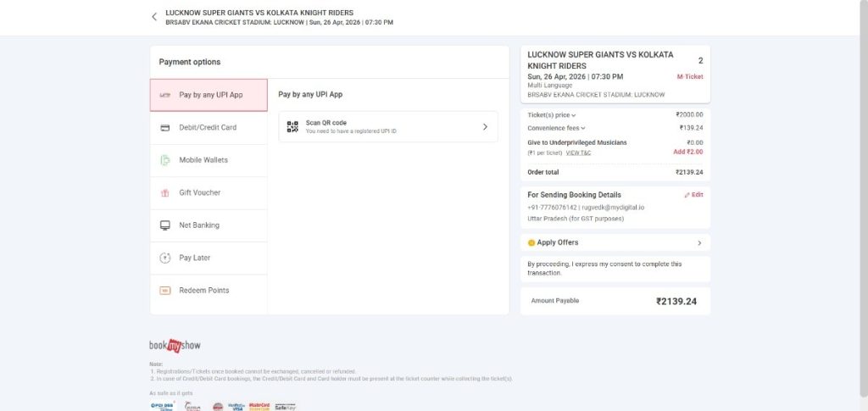Image resolution: width=868 pixels, height=411 pixels.
Task: Choose the Mobile Wallets payment option
Action: [203, 160]
